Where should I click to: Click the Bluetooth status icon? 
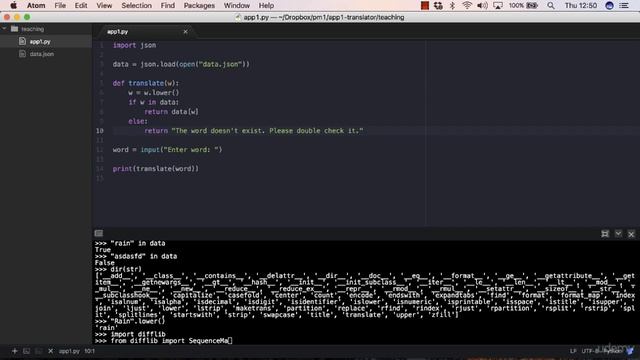(452, 5)
